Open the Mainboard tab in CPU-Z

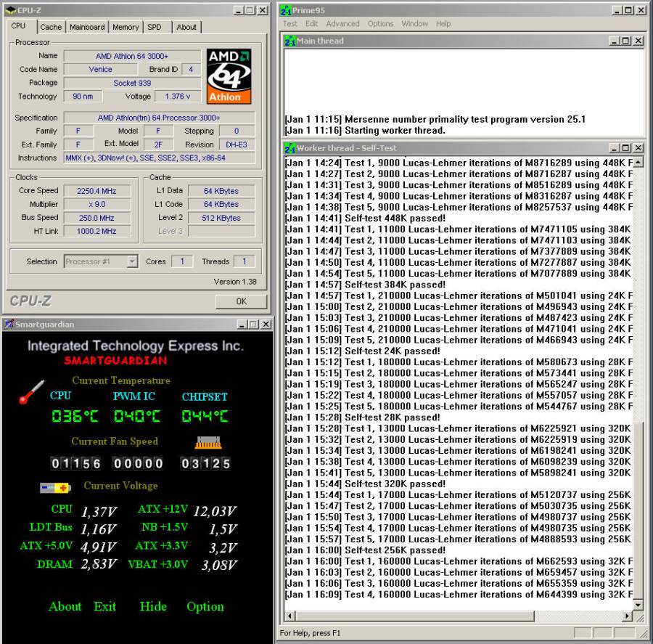87,27
